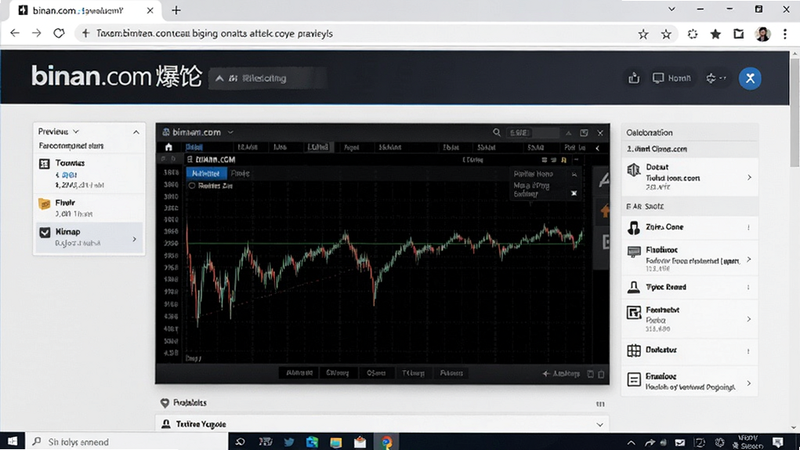Click the orange up-arrow icon beside the chart
Image resolution: width=800 pixels, height=450 pixels.
[605, 211]
